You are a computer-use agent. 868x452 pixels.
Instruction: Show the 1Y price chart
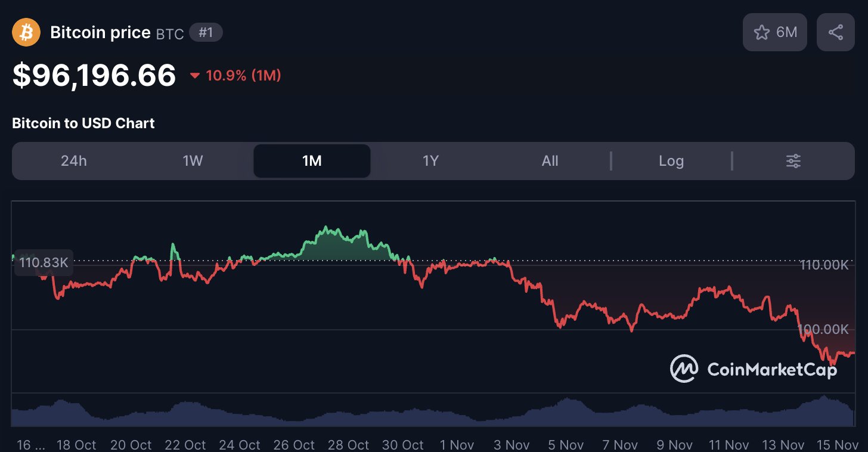[430, 161]
